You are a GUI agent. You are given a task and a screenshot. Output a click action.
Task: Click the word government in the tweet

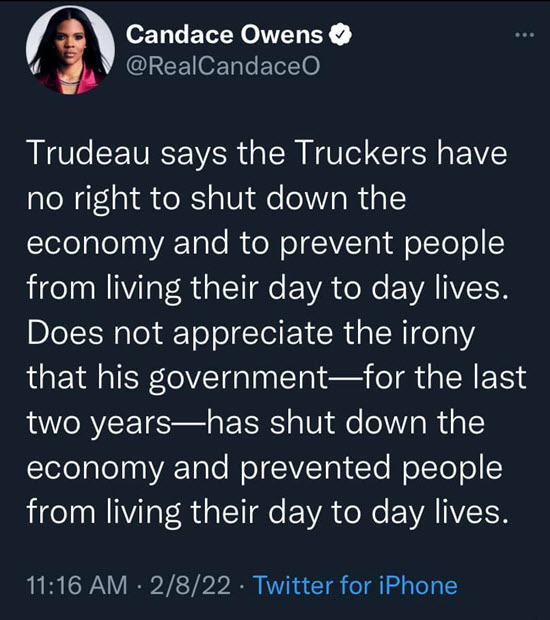(x=238, y=379)
